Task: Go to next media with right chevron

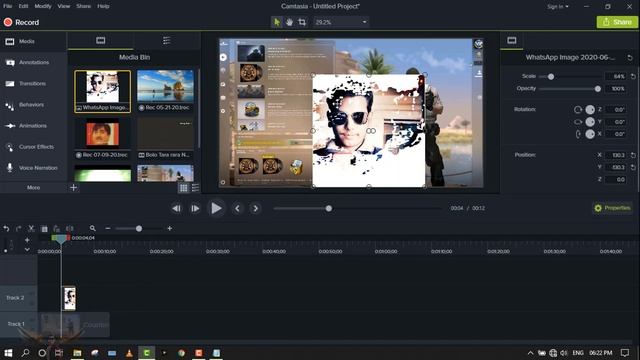Action: (x=256, y=208)
